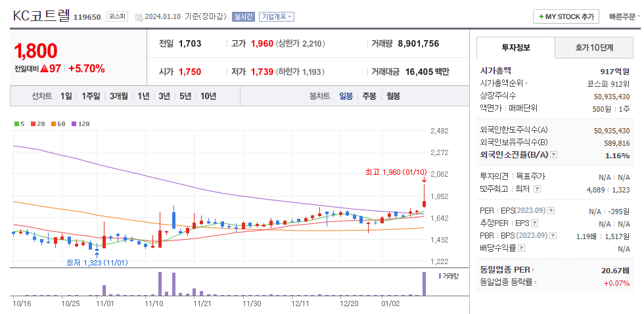The image size is (644, 314).
Task: Open the help icon beside 배당수익률
Action: point(521,248)
